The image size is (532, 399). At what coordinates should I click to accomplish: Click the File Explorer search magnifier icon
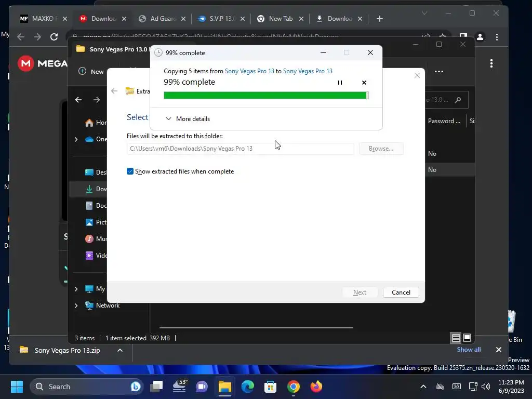tap(458, 100)
